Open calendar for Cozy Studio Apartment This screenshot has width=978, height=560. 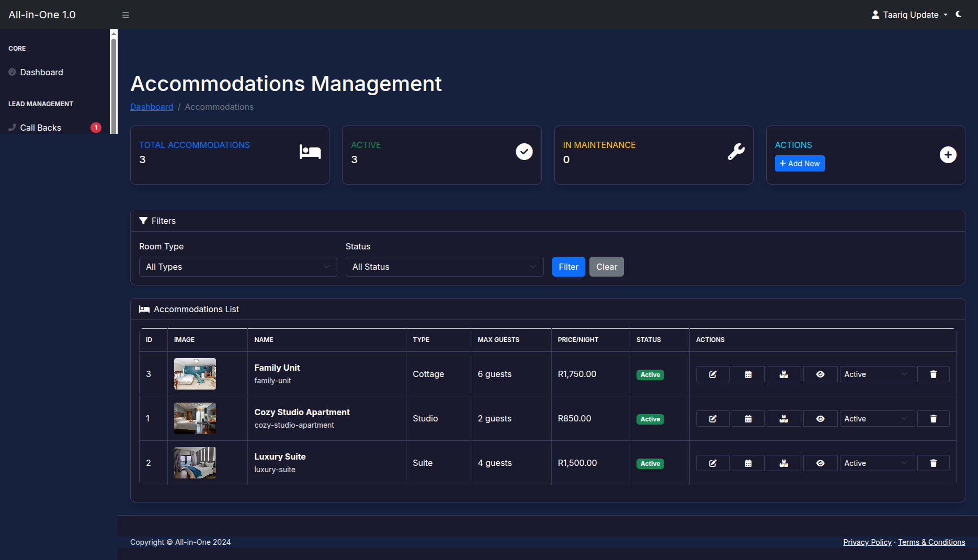click(x=748, y=419)
